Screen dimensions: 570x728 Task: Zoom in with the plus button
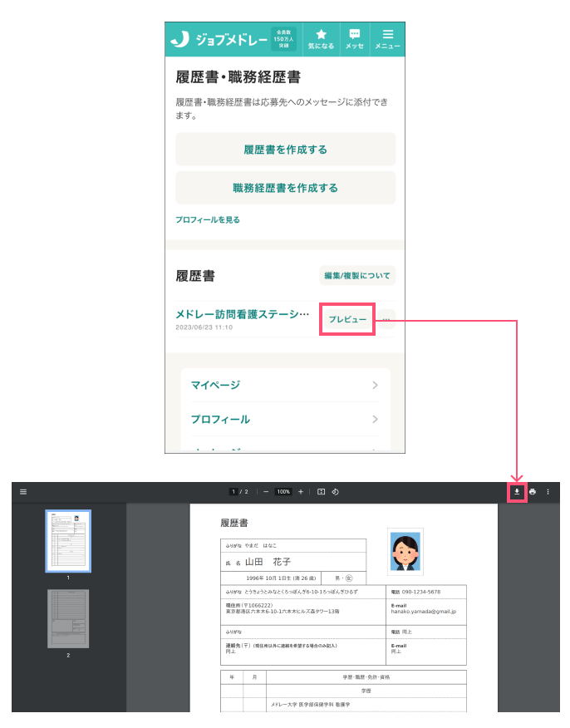click(x=301, y=492)
